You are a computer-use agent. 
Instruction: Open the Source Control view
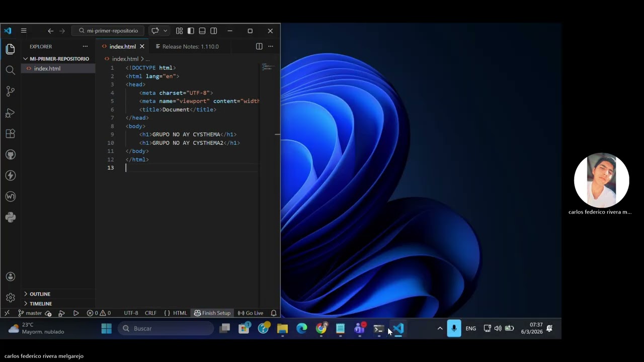[10, 92]
